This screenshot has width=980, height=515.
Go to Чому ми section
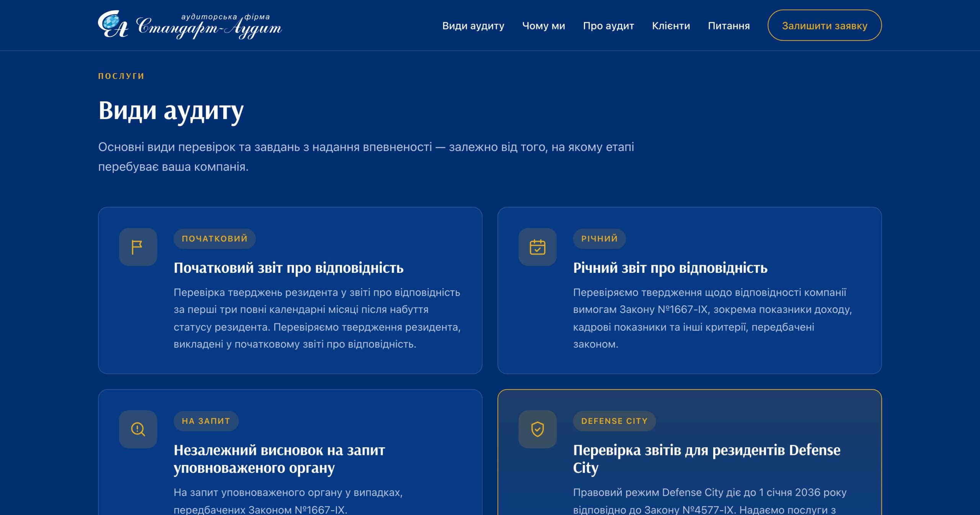[x=544, y=26]
